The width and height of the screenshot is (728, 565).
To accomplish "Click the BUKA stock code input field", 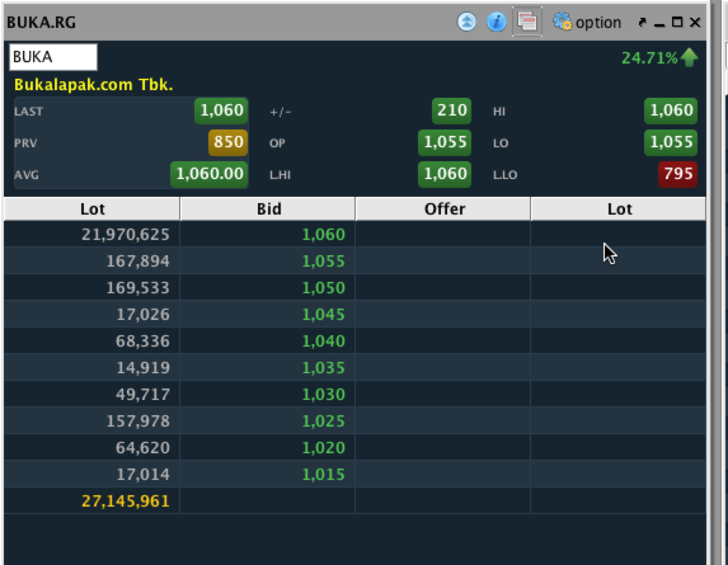I will 53,57.
